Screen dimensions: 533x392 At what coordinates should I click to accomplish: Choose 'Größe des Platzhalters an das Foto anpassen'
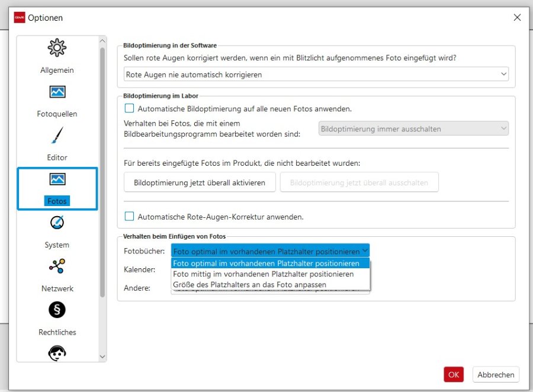point(249,285)
